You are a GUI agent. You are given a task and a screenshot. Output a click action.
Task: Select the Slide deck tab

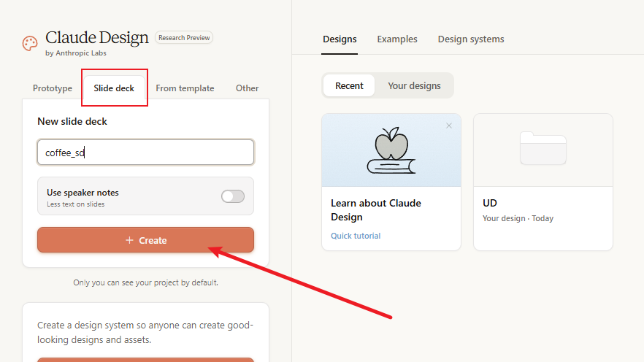(x=114, y=88)
